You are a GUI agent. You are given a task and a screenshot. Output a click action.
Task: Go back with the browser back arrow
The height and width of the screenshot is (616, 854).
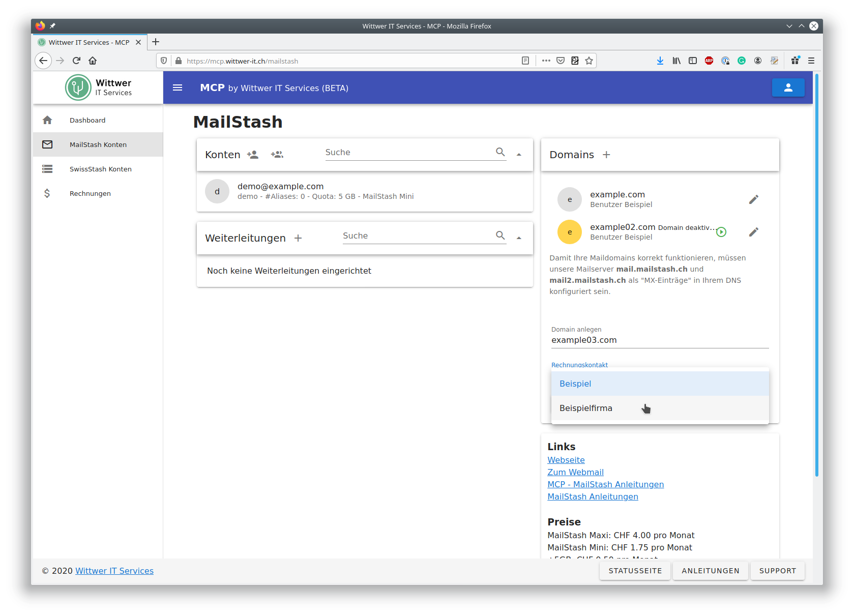[x=43, y=61]
